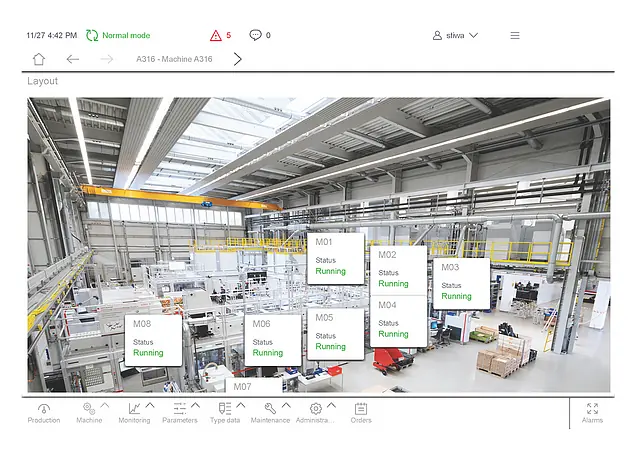This screenshot has width=636, height=450.
Task: Expand the Administration submenu chevron
Action: [331, 405]
